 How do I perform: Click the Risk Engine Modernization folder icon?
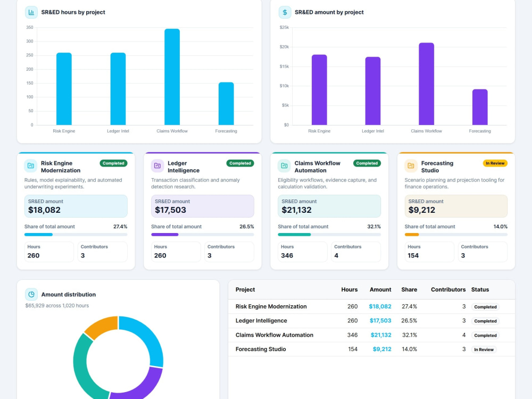tap(30, 165)
